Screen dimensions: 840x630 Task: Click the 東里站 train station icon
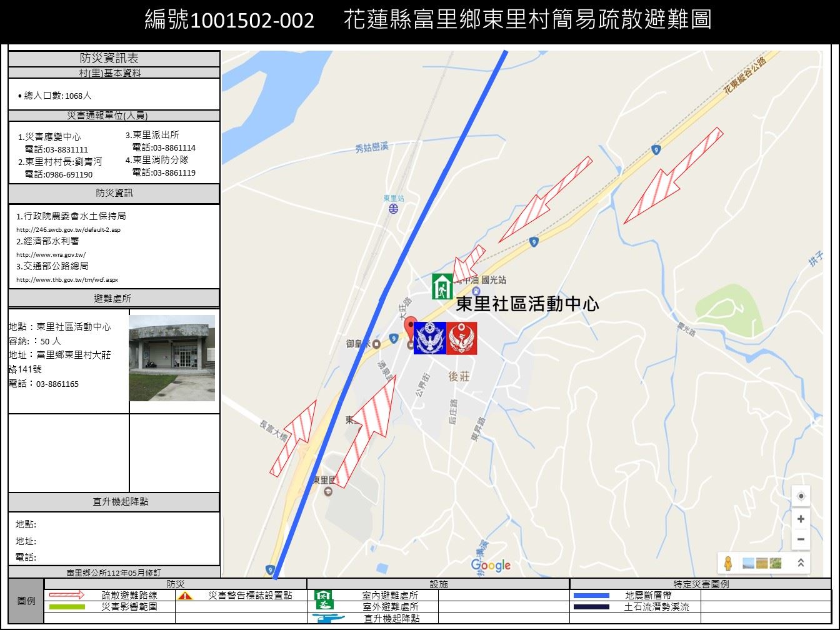(393, 209)
